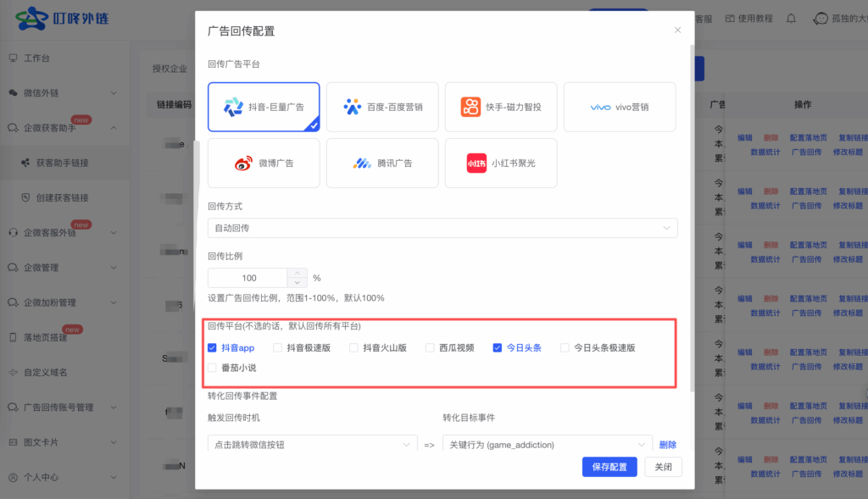Click the 保存配置 button

point(609,467)
